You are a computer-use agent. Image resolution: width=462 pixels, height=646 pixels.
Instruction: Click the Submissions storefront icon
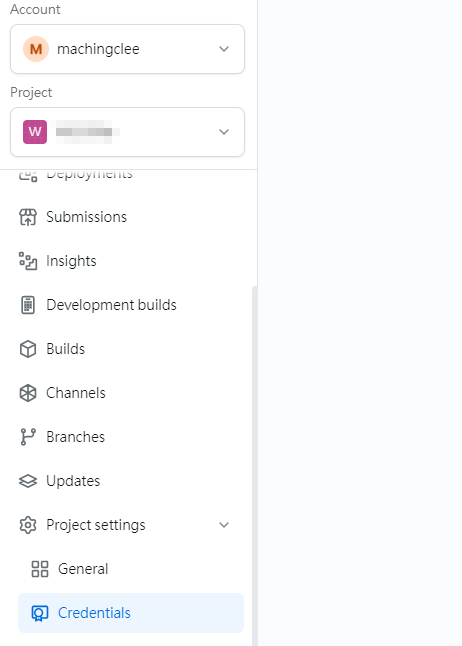pyautogui.click(x=28, y=217)
